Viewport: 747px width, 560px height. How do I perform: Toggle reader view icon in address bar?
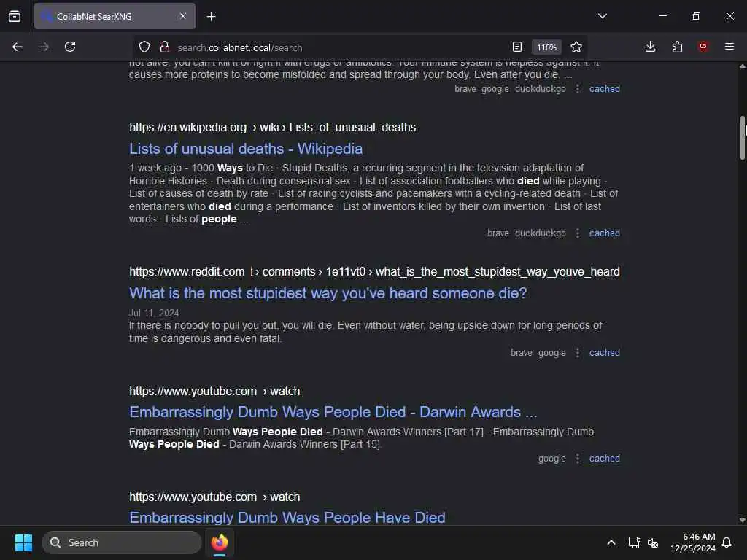pos(517,47)
